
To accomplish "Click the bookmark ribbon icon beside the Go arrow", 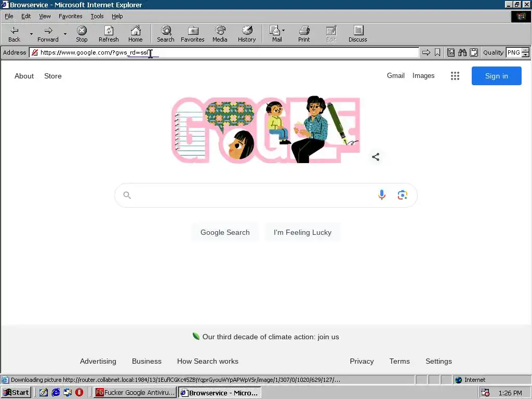I will tap(437, 52).
